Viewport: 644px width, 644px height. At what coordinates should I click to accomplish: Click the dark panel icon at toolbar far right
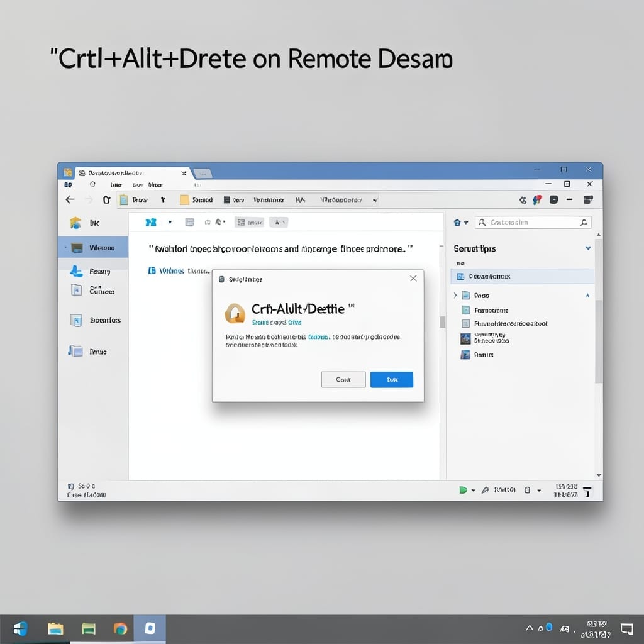point(588,199)
